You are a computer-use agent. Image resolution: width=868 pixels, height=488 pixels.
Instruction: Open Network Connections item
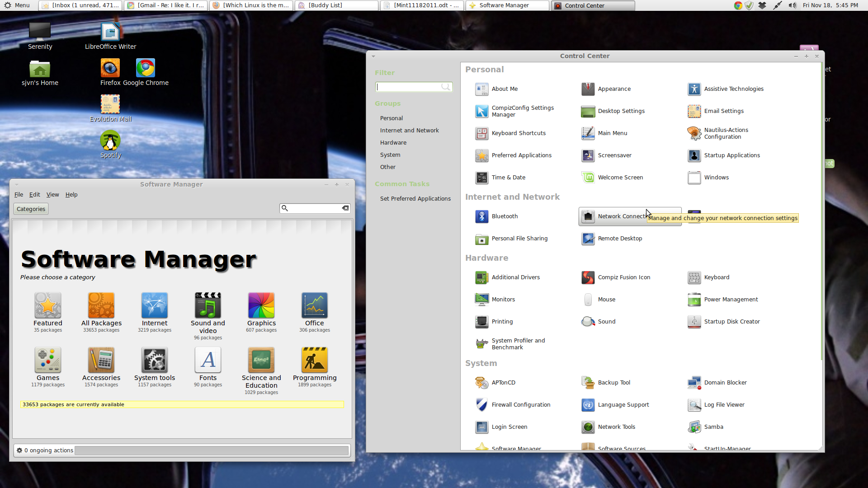[630, 216]
